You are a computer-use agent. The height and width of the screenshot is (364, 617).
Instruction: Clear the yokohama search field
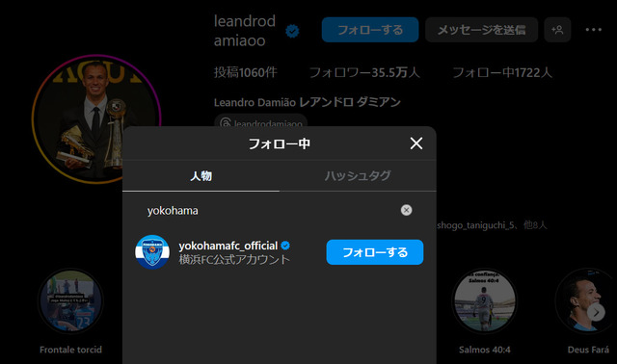[406, 210]
